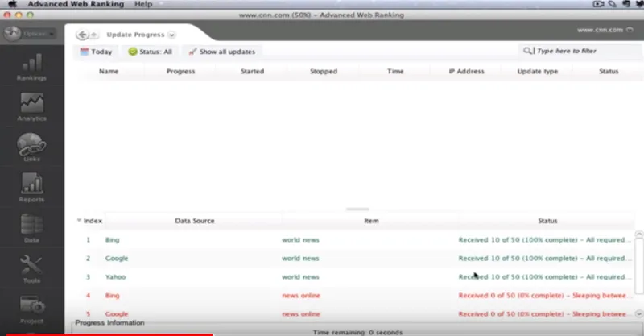
Task: Open the Links section in sidebar
Action: point(31,147)
